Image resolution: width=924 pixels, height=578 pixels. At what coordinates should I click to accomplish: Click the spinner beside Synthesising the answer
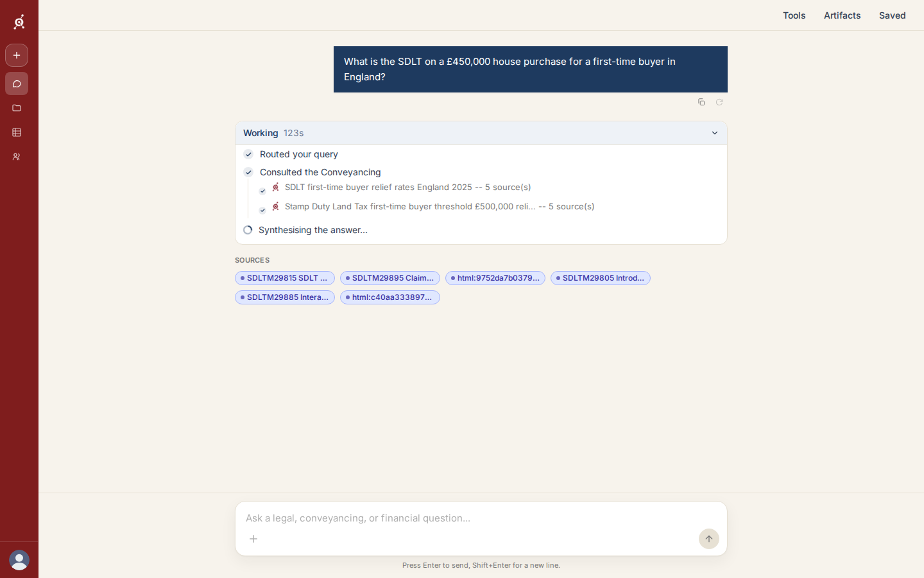tap(248, 230)
